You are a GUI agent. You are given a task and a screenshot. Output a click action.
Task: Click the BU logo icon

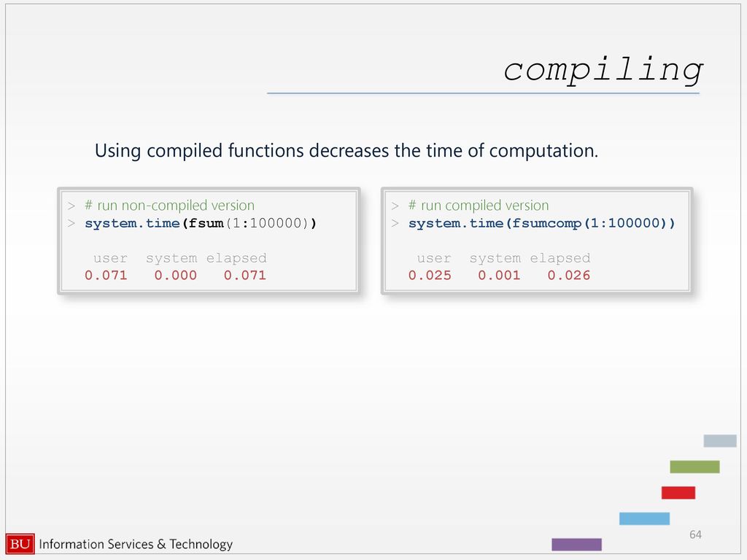pos(20,544)
